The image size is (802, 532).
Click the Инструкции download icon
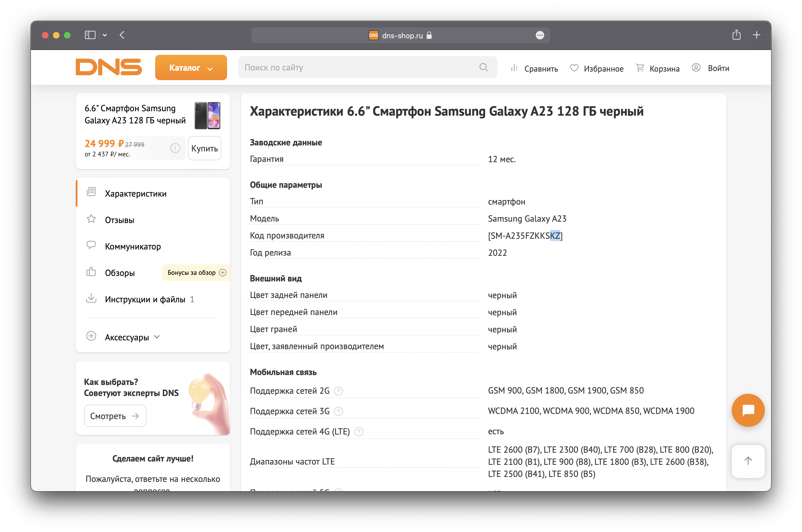point(91,298)
